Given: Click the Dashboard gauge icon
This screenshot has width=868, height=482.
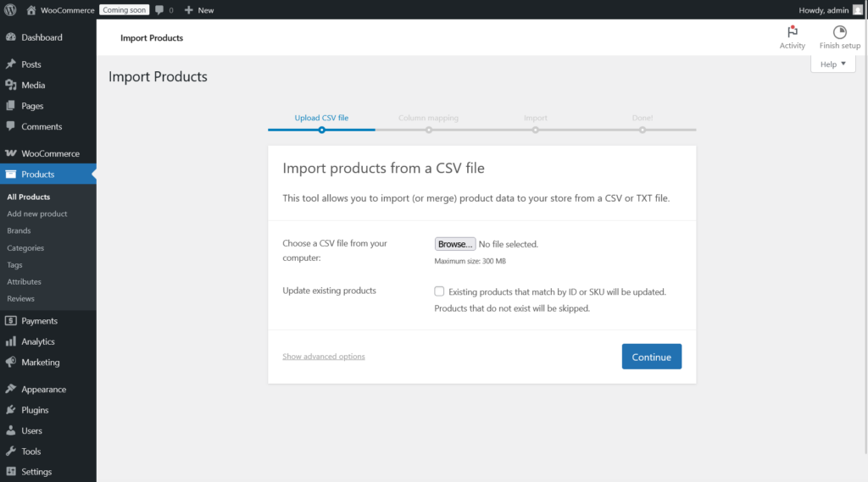Looking at the screenshot, I should (10, 37).
